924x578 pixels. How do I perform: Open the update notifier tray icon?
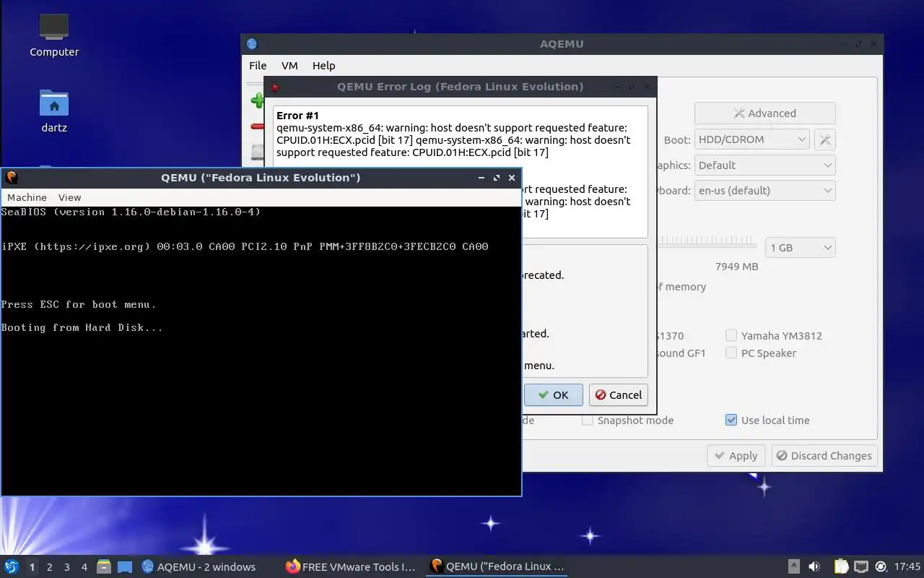881,566
